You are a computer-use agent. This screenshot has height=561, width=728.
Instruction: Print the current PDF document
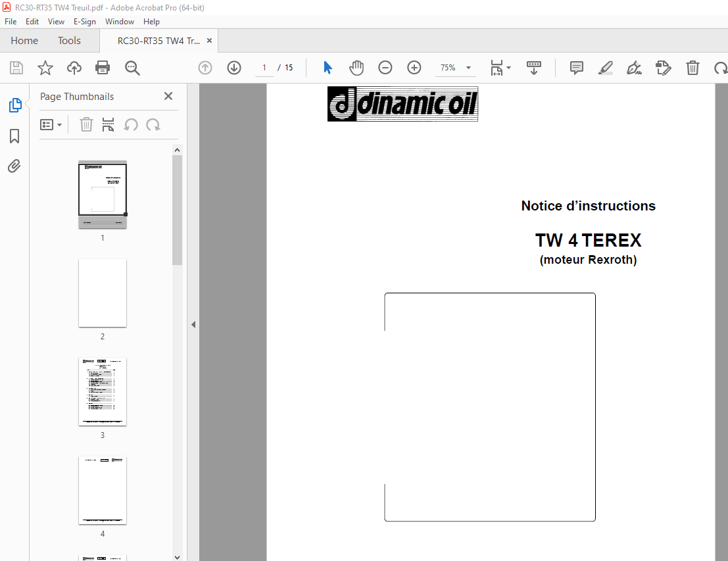pos(103,68)
